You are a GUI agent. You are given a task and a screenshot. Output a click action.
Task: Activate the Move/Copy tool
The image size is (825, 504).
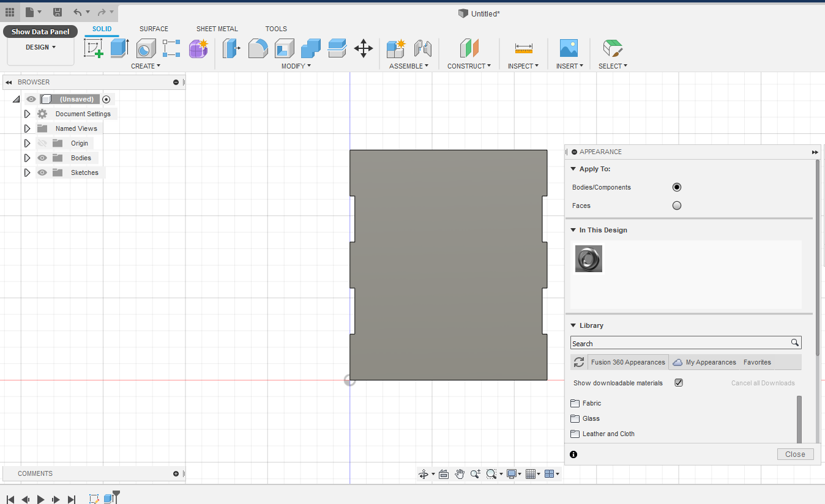pos(364,48)
